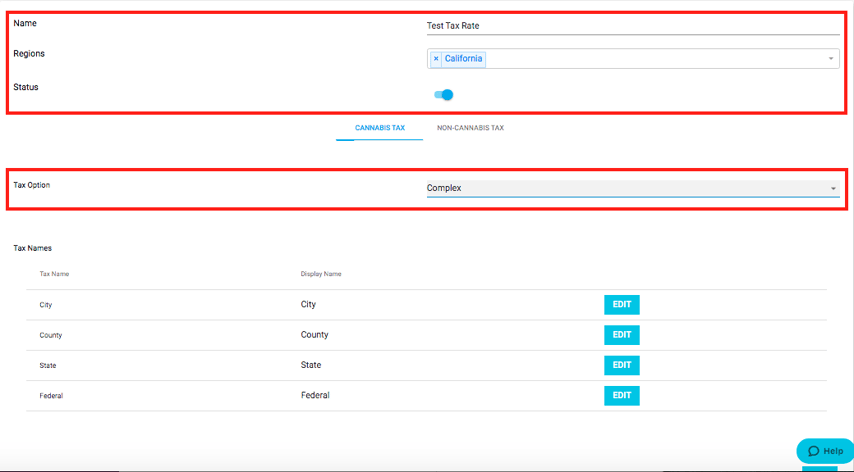Viewport: 854px width, 472px height.
Task: Toggle the Status switch off
Action: click(443, 95)
